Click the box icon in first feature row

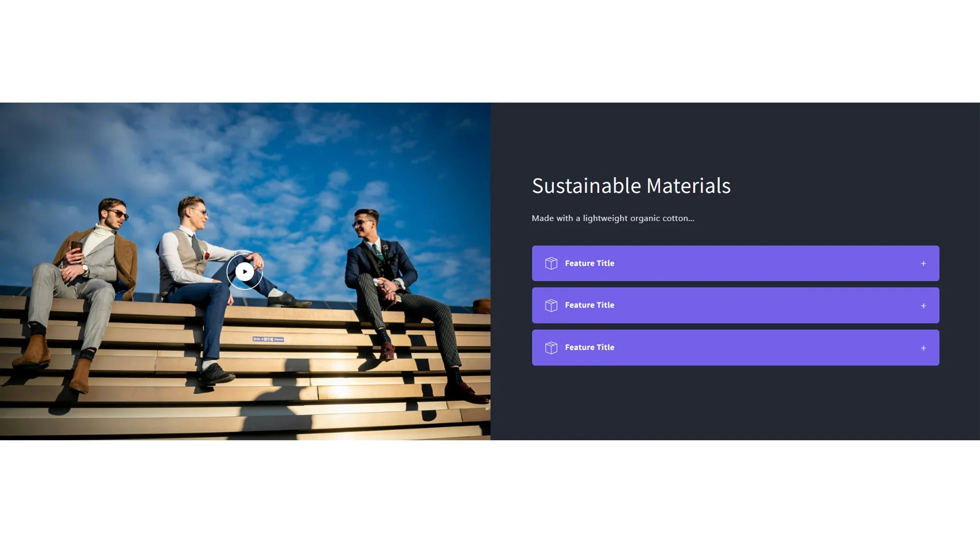click(551, 263)
